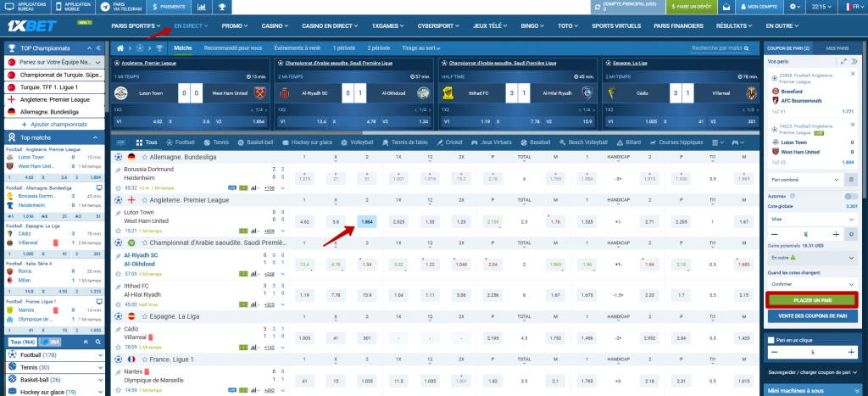
Task: Favorite the Allemagne Bundesliga league star
Action: point(144,158)
